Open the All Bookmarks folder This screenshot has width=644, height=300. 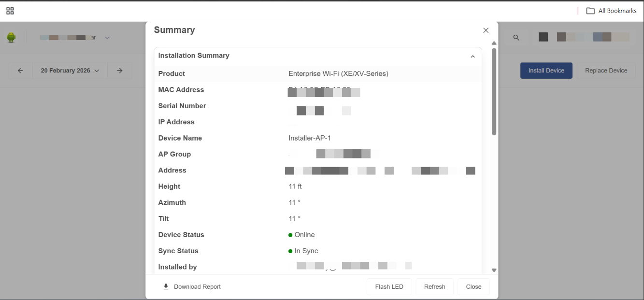pos(611,11)
